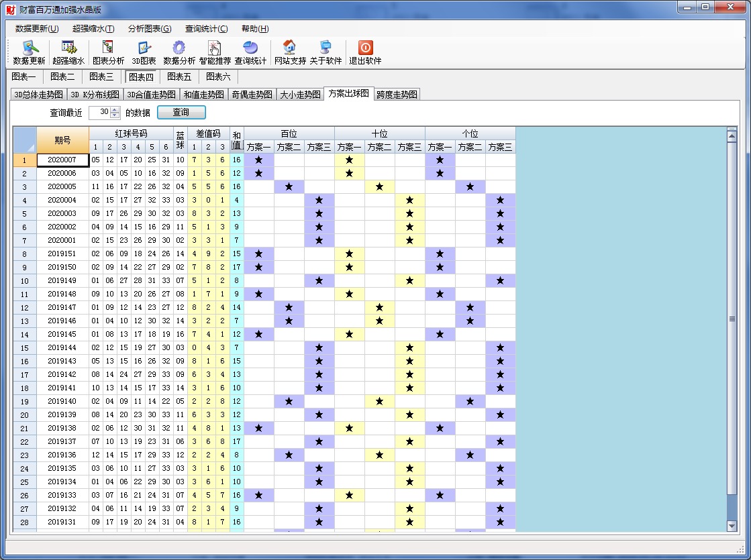The height and width of the screenshot is (560, 751).
Task: Click the 网站支持 house icon
Action: [290, 52]
